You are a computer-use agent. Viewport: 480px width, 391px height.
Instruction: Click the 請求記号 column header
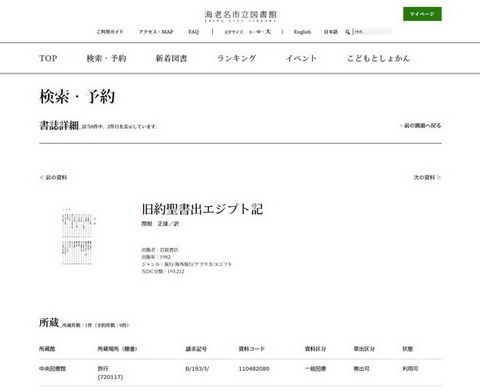[x=196, y=349]
